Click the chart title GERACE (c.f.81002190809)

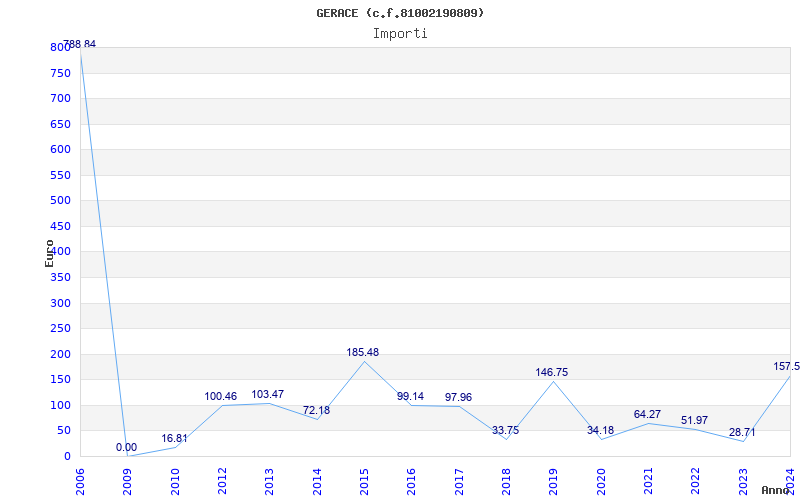[x=400, y=13]
